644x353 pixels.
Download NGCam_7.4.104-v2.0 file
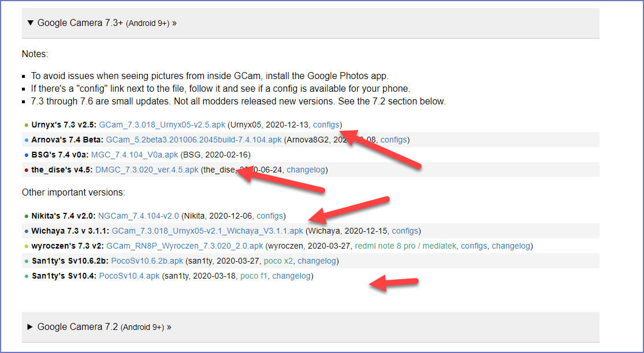(139, 216)
